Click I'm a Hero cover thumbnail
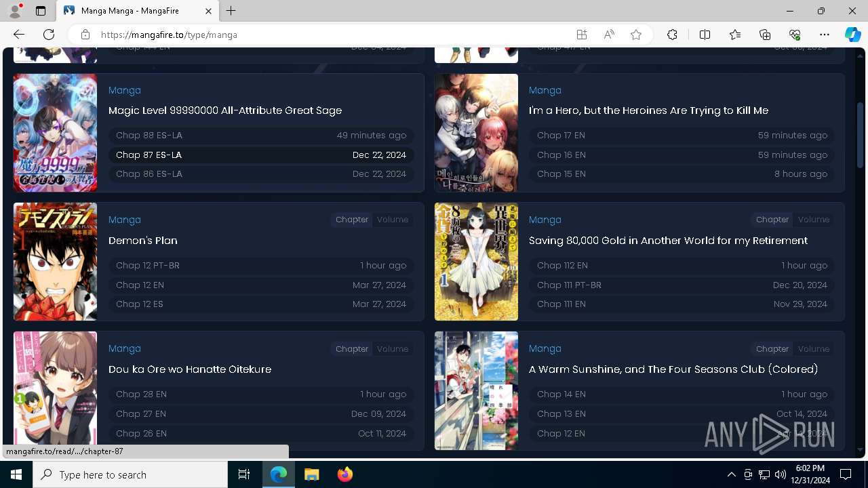Viewport: 868px width, 488px height. point(476,133)
